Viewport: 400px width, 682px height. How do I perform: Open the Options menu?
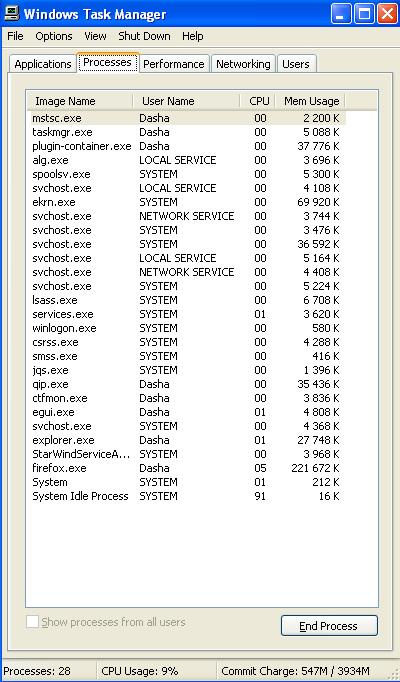[x=54, y=36]
